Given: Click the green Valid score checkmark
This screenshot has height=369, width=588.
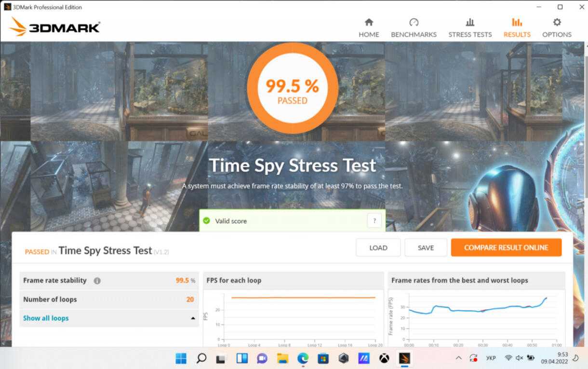Looking at the screenshot, I should pos(207,221).
